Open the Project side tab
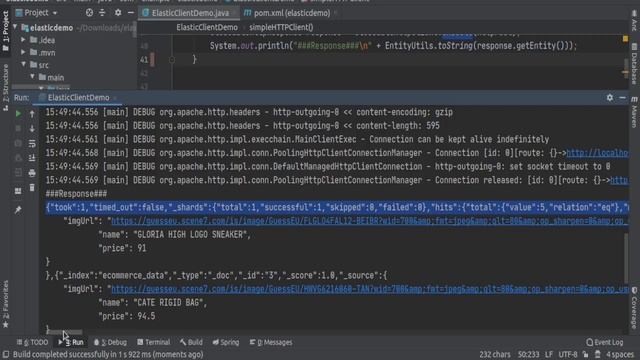This screenshot has height=360, width=640. point(5,31)
